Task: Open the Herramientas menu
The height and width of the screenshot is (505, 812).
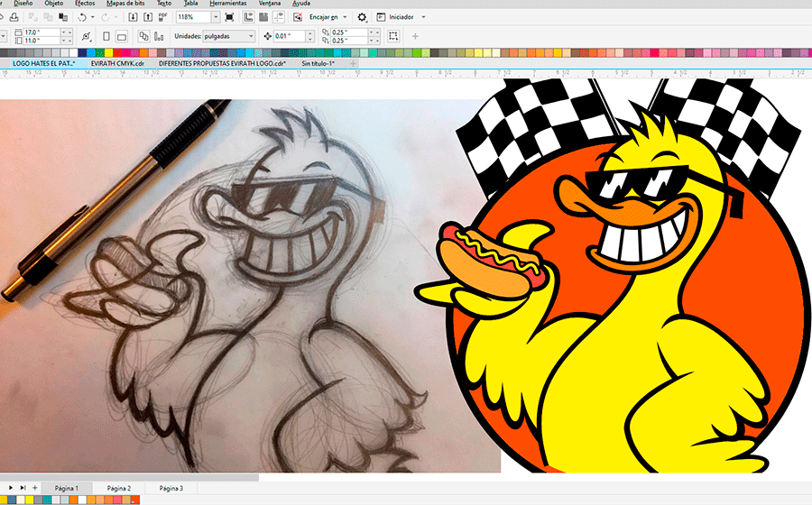Action: point(227,4)
